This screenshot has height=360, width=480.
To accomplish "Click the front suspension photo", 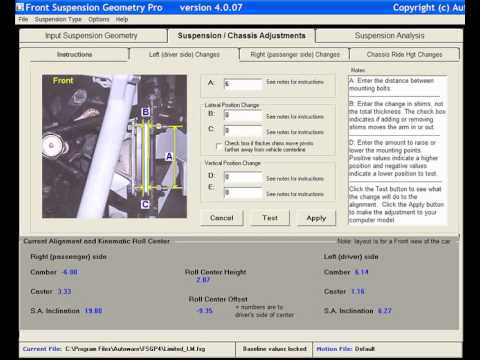I will pos(114,146).
